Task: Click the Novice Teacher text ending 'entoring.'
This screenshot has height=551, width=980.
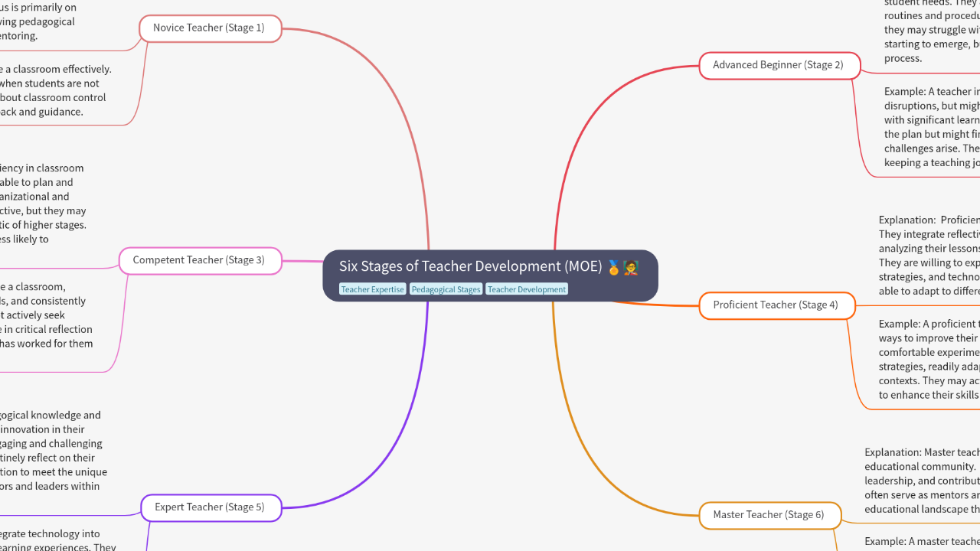Action: (38, 21)
